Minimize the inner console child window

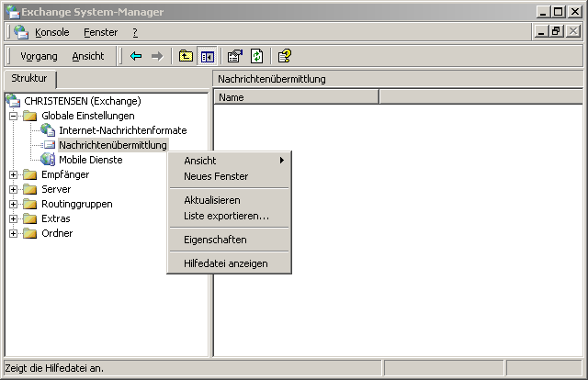(541, 31)
